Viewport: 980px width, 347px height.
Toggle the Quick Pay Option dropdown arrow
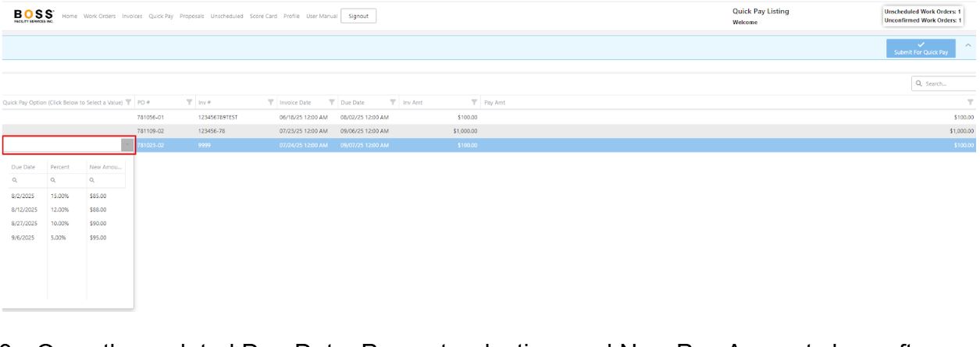pyautogui.click(x=127, y=145)
